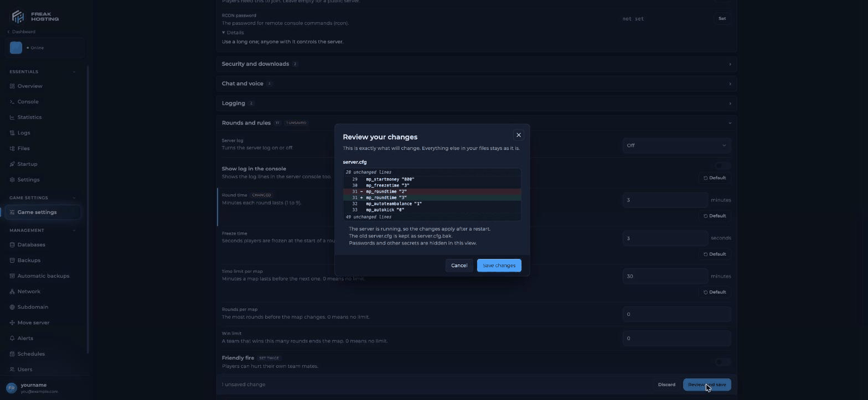Click the sidebar vertical scrollbar
The width and height of the screenshot is (868, 400).
pyautogui.click(x=88, y=210)
